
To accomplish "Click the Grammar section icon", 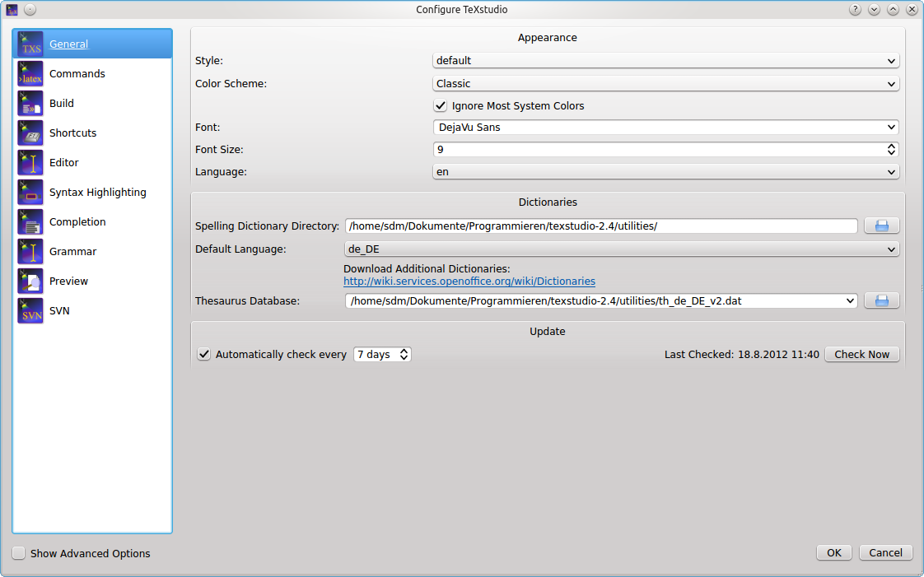I will pyautogui.click(x=30, y=251).
